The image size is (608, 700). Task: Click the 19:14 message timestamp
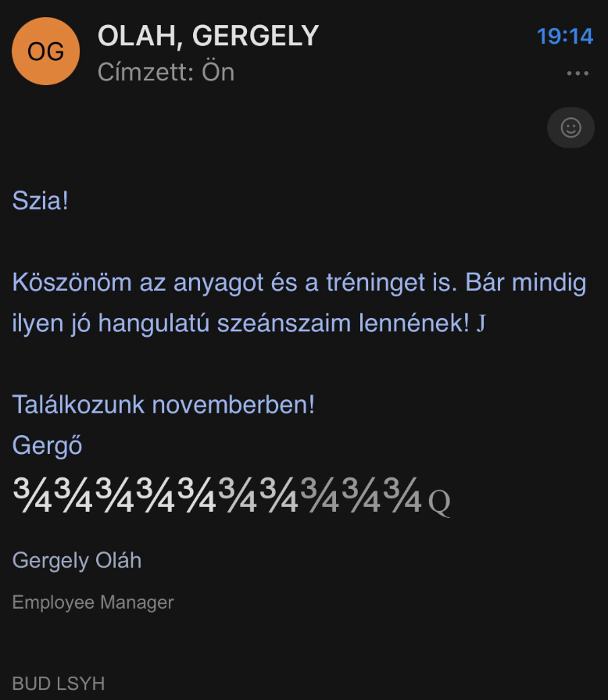(x=564, y=36)
